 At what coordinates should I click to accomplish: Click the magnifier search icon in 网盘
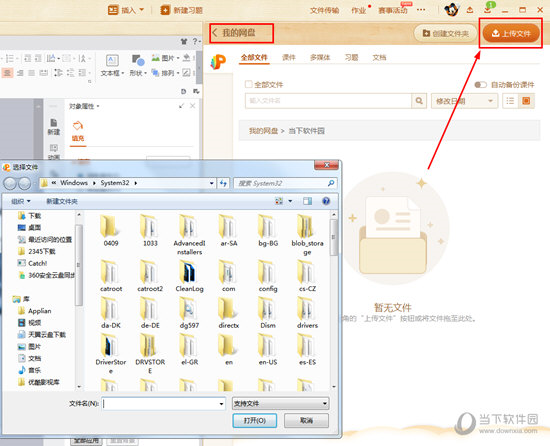419,101
